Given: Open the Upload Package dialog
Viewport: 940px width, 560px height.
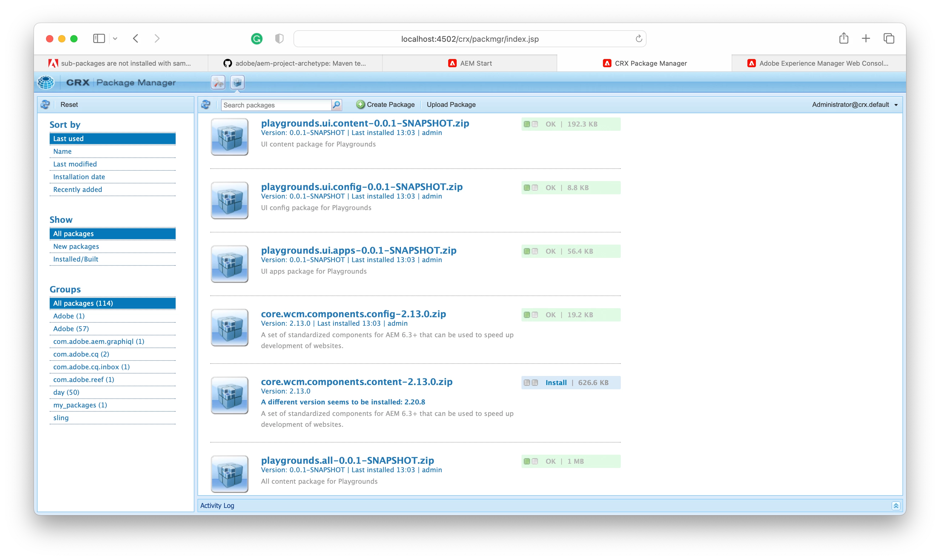Looking at the screenshot, I should point(451,104).
